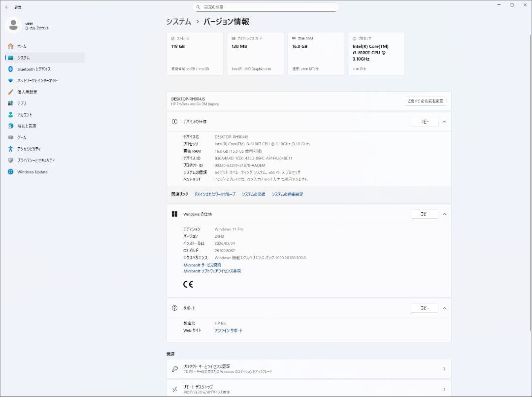Click the プライバシーとセキュリティ shield icon
This screenshot has height=397, width=532.
click(x=10, y=160)
